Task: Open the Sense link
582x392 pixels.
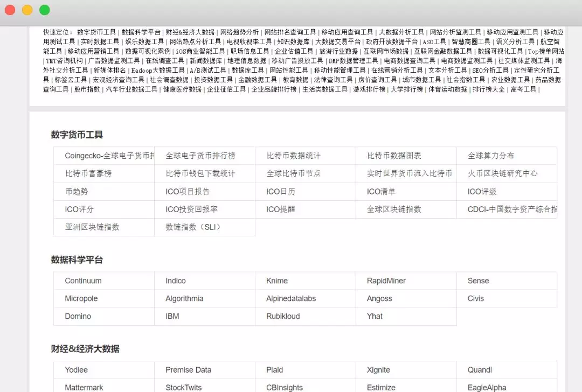Action: point(478,281)
